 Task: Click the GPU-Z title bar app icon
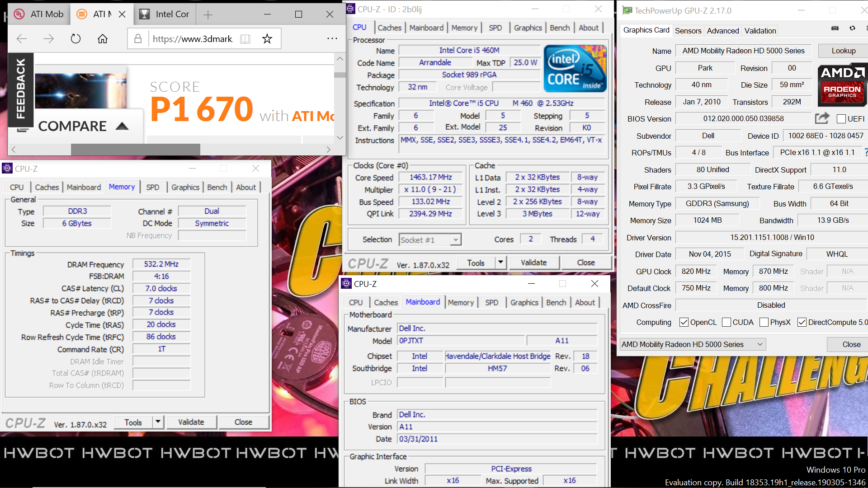tap(627, 10)
